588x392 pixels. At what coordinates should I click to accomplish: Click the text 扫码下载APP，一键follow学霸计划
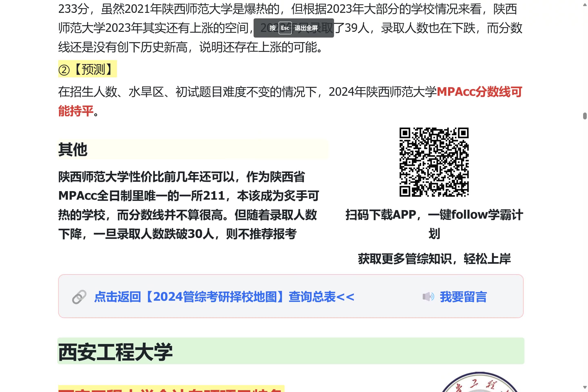click(x=434, y=224)
